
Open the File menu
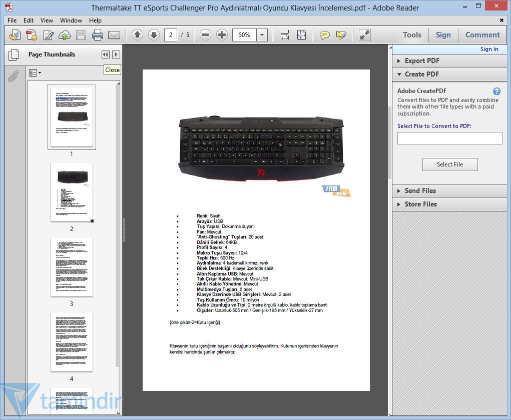tap(12, 20)
